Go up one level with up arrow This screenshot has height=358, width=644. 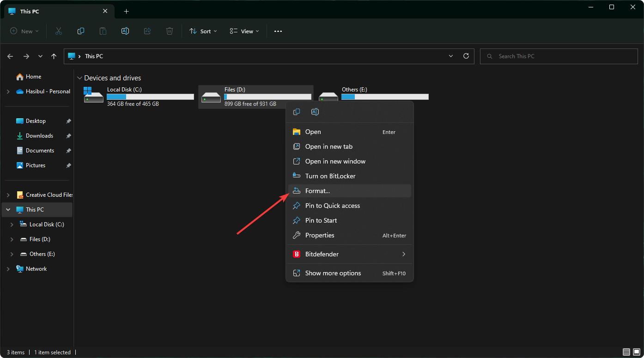tap(54, 56)
